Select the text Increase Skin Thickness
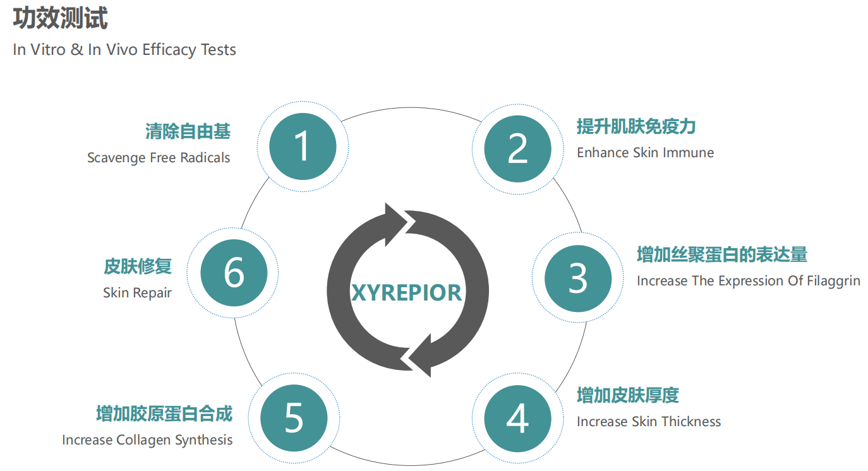The image size is (868, 471). click(x=649, y=422)
